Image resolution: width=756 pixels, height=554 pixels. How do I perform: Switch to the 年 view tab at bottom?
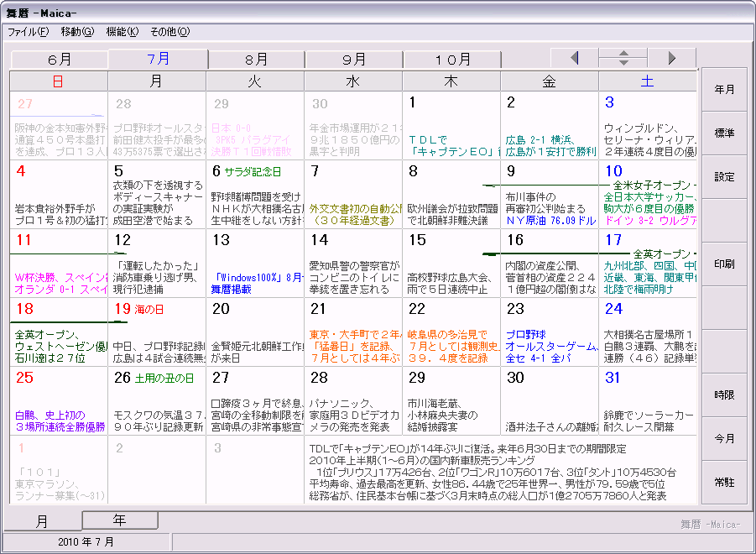tap(120, 520)
